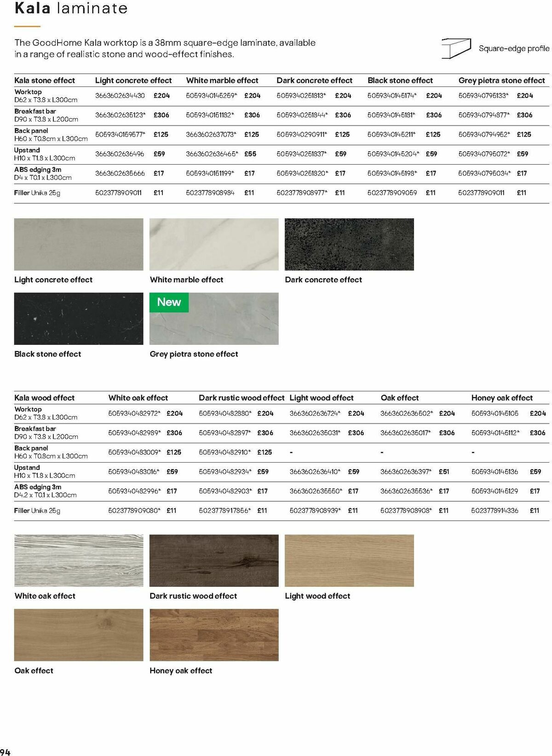Screen dimensions: 552x756
Task: Select the Oak effect sample image
Action: click(x=79, y=635)
